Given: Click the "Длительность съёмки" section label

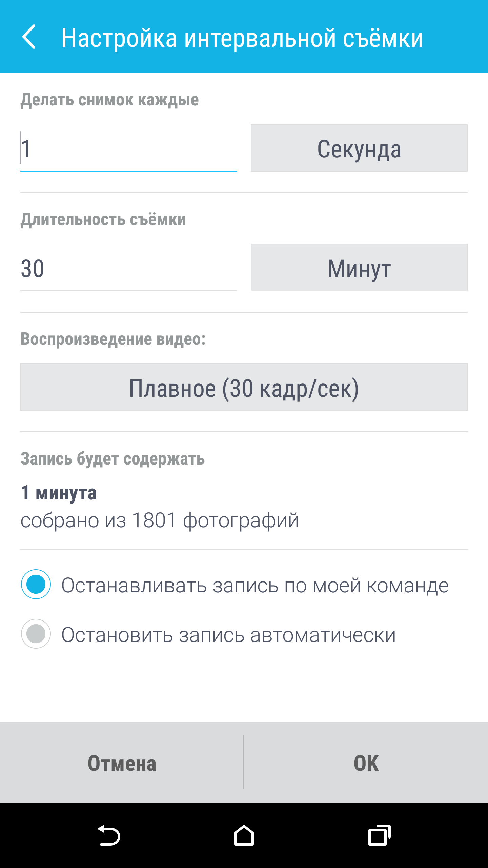Looking at the screenshot, I should (103, 220).
